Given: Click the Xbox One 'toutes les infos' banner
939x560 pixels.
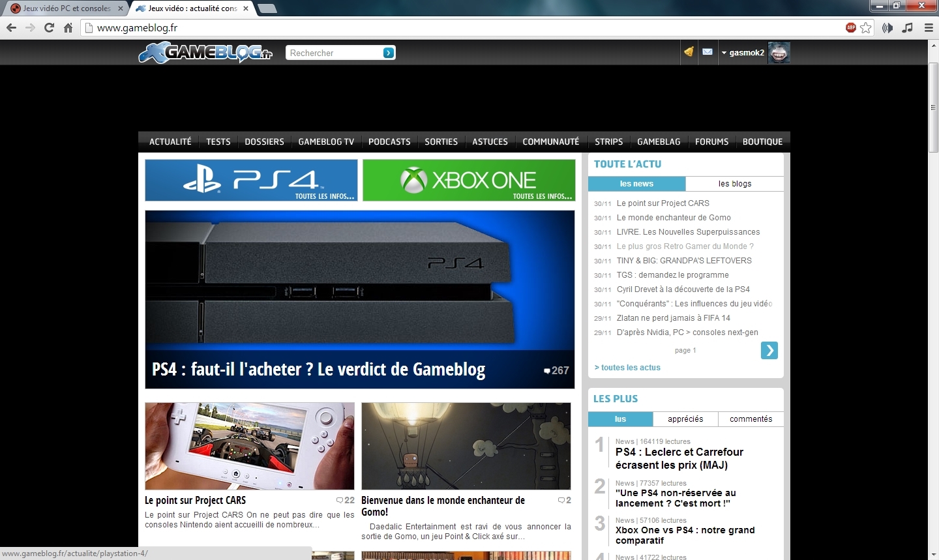Looking at the screenshot, I should 469,180.
